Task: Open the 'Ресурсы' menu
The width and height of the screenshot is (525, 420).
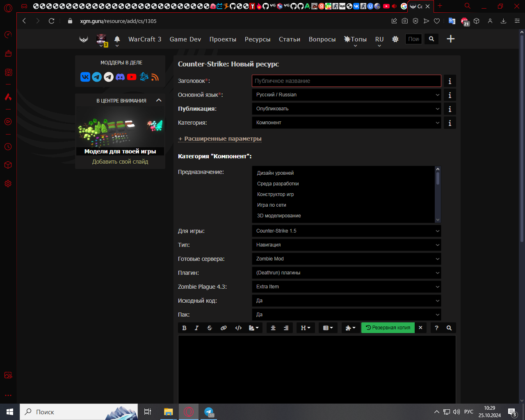Action: [258, 39]
